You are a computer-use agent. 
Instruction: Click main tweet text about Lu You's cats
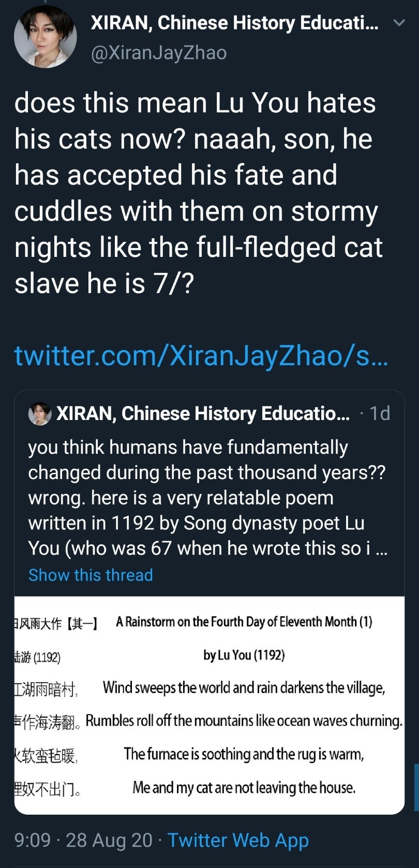pyautogui.click(x=198, y=193)
